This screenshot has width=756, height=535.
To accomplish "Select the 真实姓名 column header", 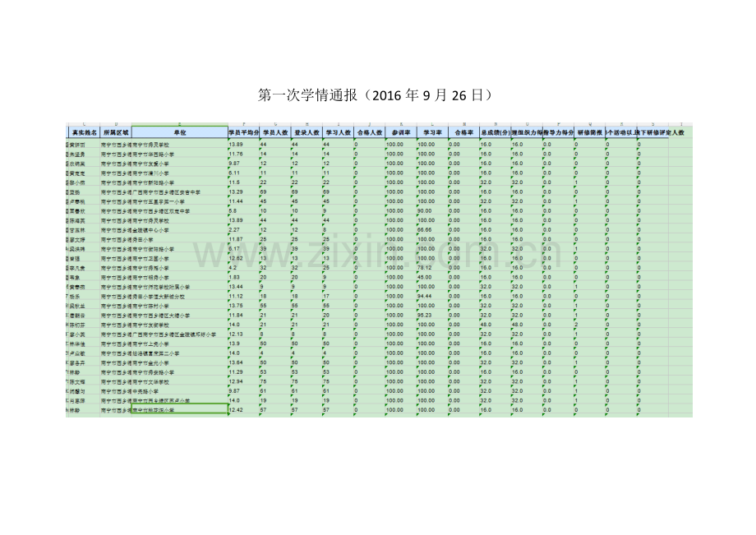I will [85, 132].
